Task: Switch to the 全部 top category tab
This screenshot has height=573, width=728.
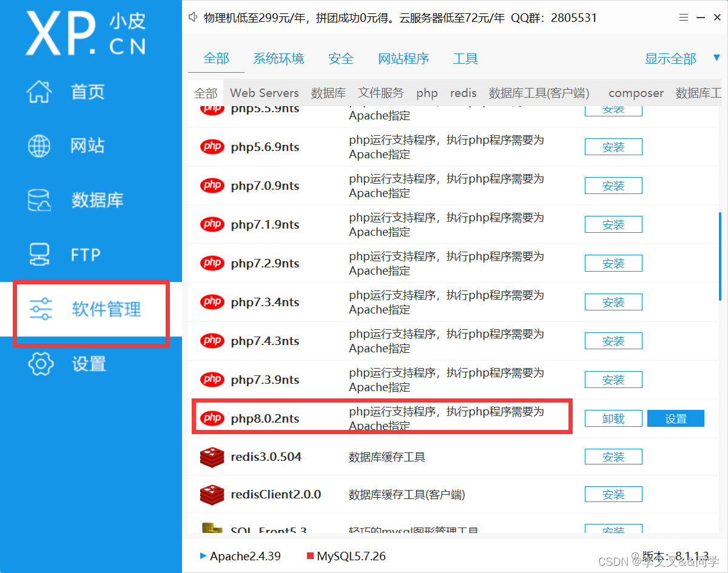Action: pyautogui.click(x=216, y=59)
